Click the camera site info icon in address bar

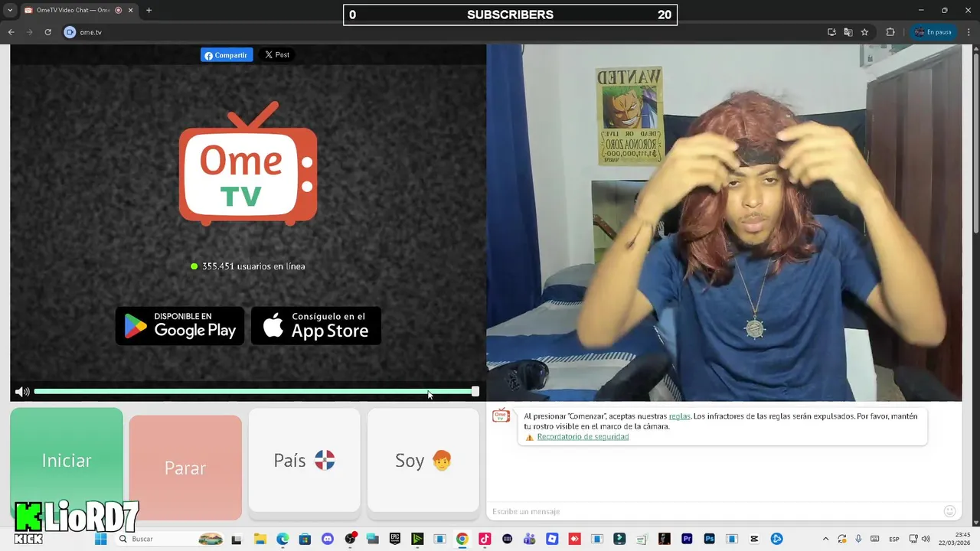tap(70, 32)
